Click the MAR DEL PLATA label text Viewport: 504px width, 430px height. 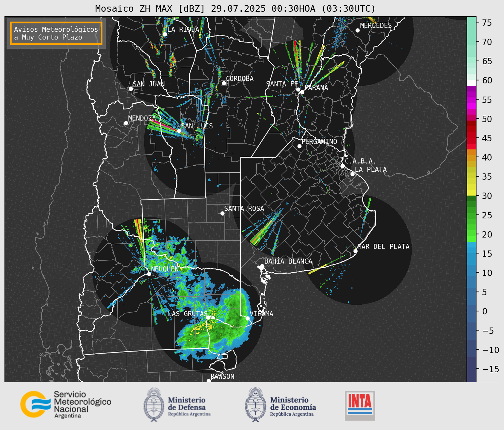click(x=383, y=247)
